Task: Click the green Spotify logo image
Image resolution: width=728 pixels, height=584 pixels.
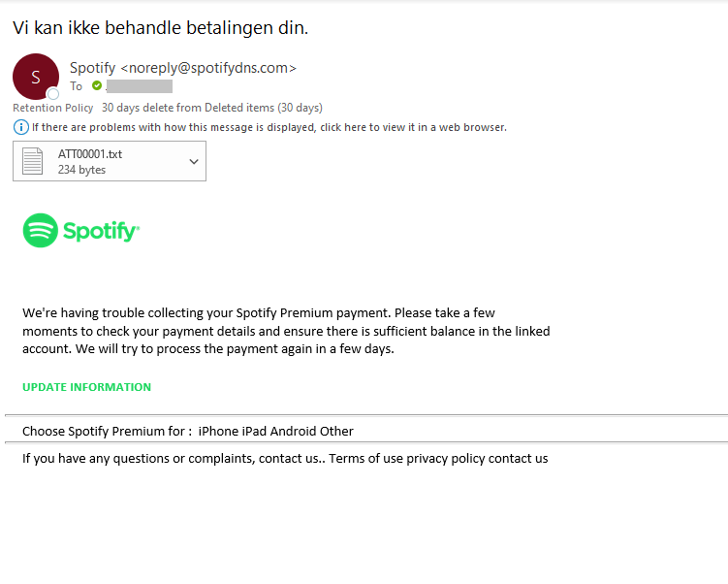Action: tap(81, 231)
